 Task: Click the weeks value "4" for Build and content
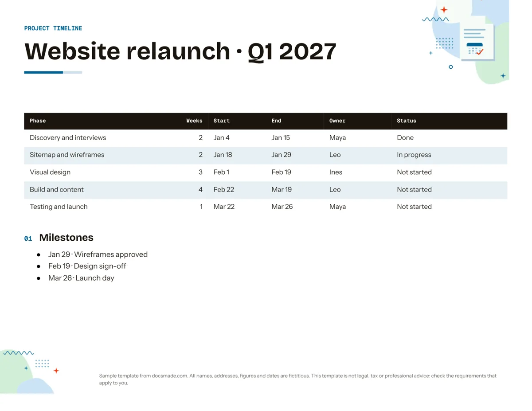(x=200, y=190)
